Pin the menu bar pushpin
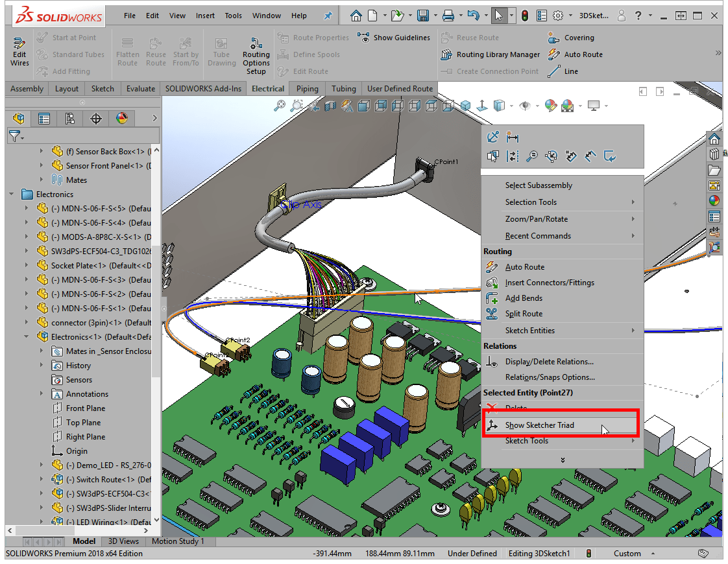The height and width of the screenshot is (564, 728). point(328,16)
